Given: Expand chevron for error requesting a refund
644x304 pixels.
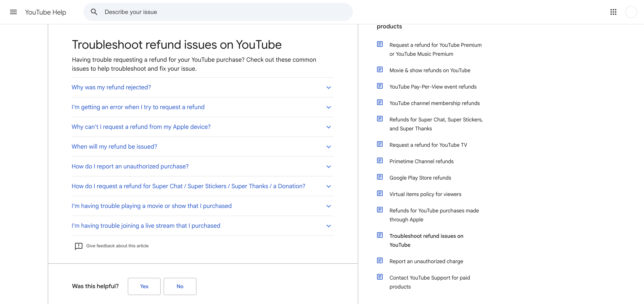Looking at the screenshot, I should pos(329,107).
